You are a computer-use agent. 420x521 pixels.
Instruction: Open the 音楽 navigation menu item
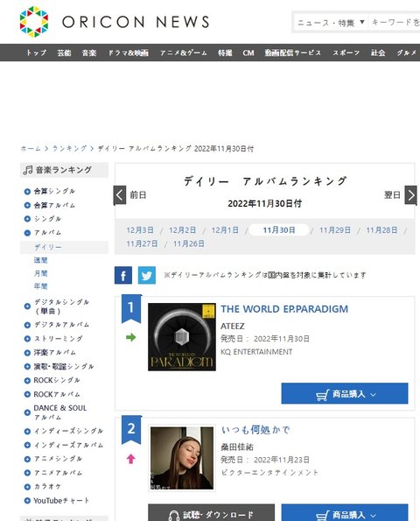point(89,53)
